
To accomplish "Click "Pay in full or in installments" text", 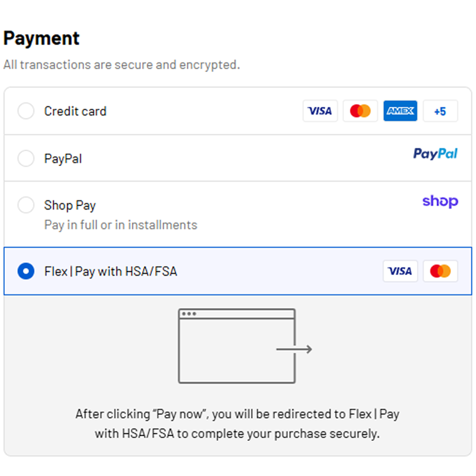I will coord(121,225).
